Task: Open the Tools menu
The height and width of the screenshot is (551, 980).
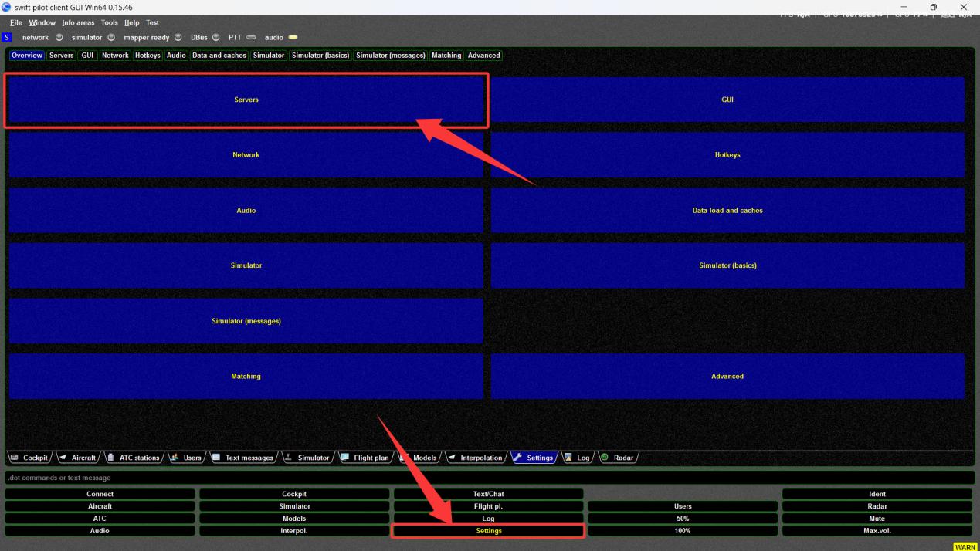Action: (110, 22)
